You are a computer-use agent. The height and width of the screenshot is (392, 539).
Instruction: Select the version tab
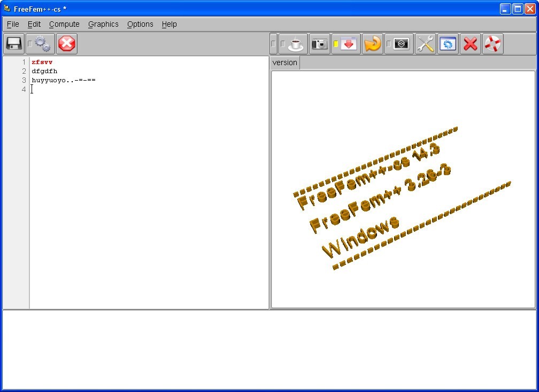click(x=284, y=63)
